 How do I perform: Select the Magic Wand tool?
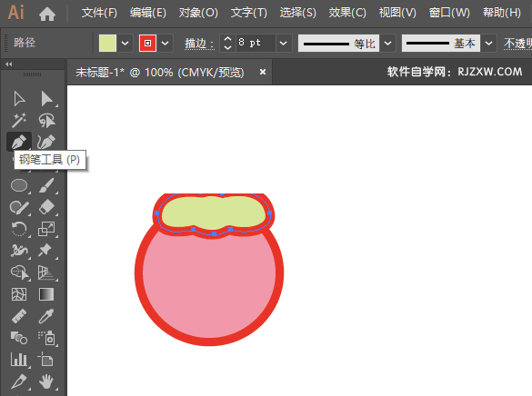pyautogui.click(x=19, y=120)
